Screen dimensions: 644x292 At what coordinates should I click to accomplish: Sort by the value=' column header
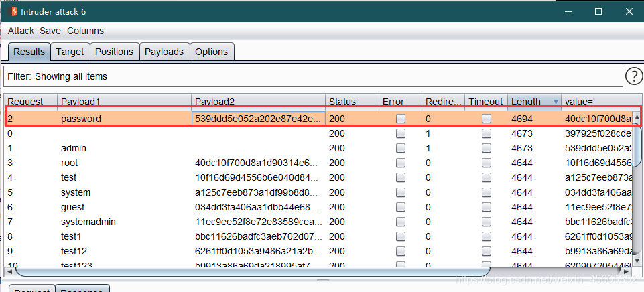(602, 102)
